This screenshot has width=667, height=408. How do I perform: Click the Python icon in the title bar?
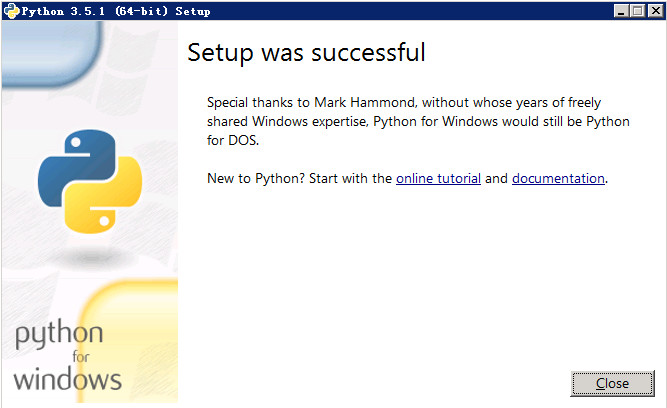click(x=11, y=10)
